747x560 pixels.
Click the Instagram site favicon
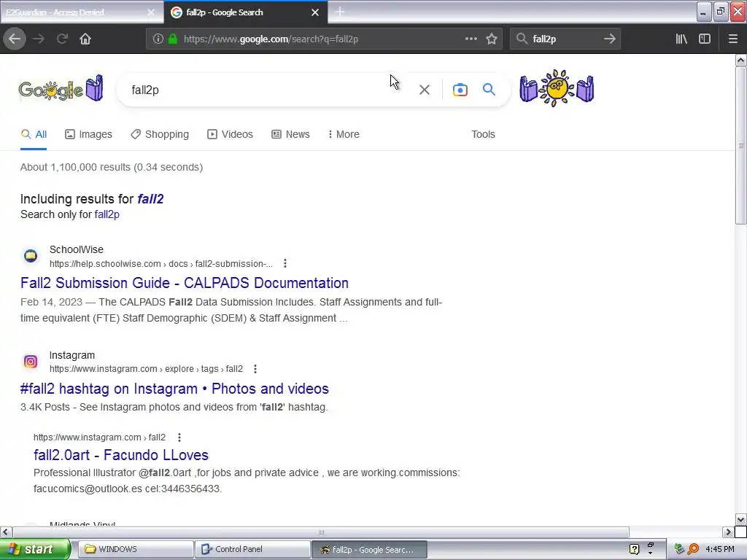(x=31, y=362)
